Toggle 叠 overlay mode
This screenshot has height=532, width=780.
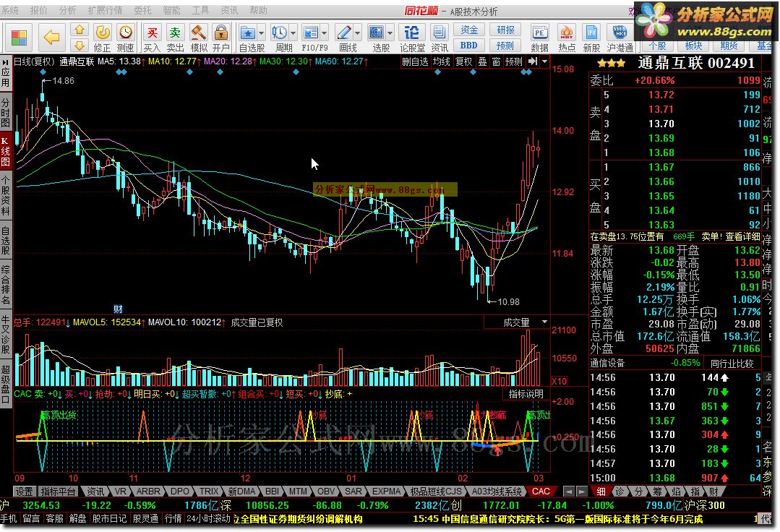click(482, 61)
